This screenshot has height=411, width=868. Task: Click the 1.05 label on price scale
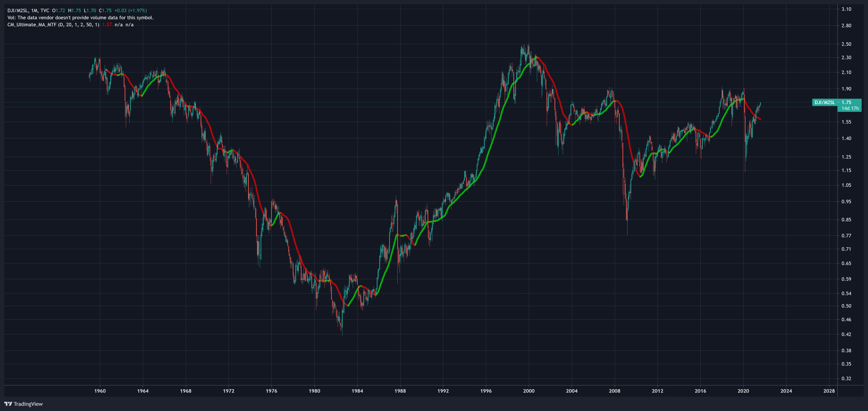click(x=846, y=185)
